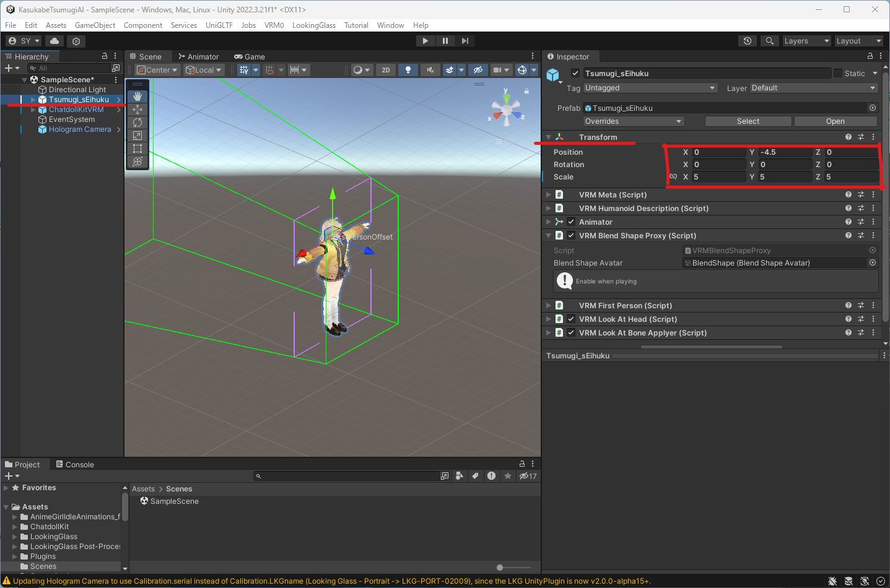This screenshot has width=890, height=588.
Task: Toggle grid visibility icon in Scene toolbar
Action: pyautogui.click(x=244, y=70)
